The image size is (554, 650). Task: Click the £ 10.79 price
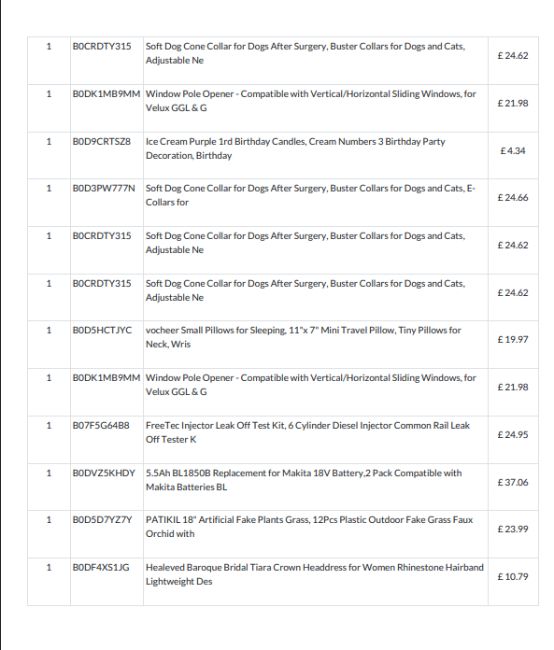[513, 577]
